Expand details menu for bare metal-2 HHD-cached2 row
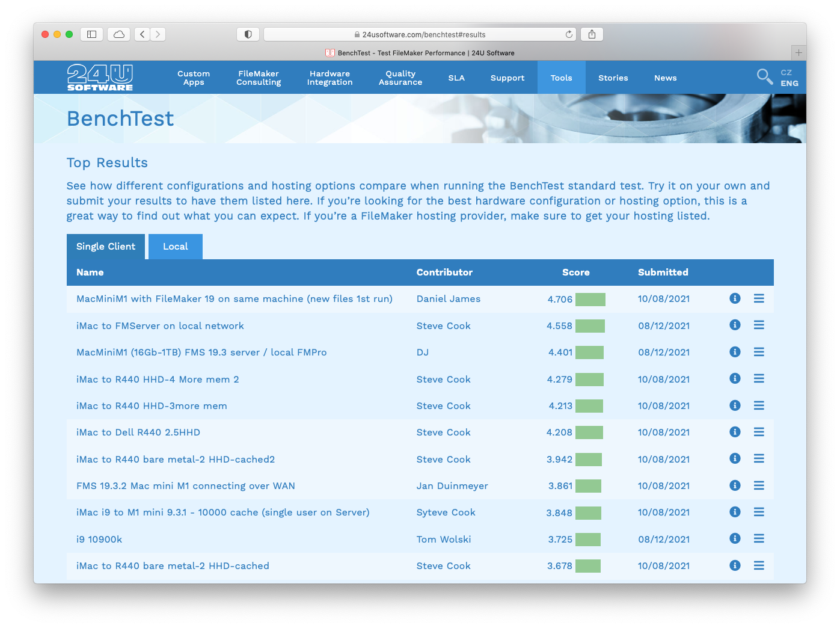The width and height of the screenshot is (840, 628). tap(759, 458)
